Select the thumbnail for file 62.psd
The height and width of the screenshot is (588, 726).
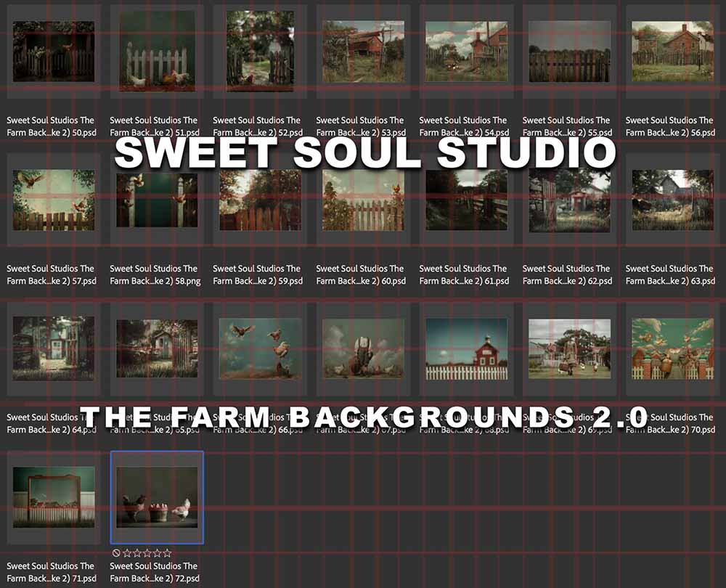point(569,200)
